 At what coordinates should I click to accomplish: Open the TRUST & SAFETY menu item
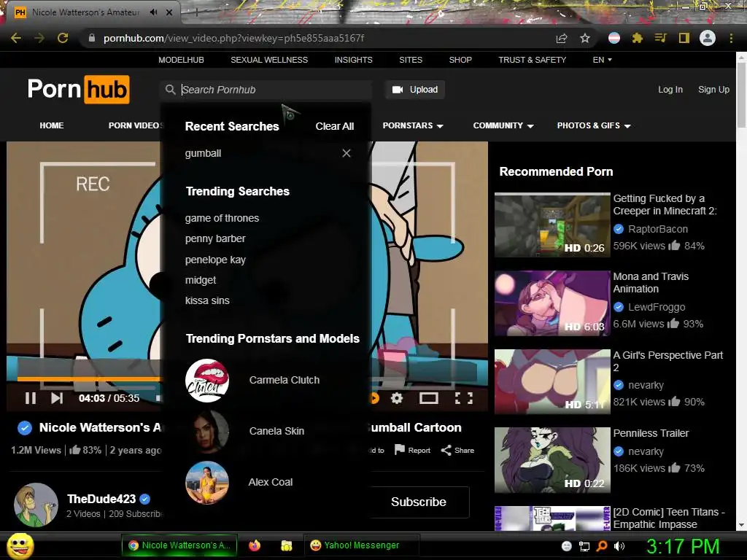(532, 60)
